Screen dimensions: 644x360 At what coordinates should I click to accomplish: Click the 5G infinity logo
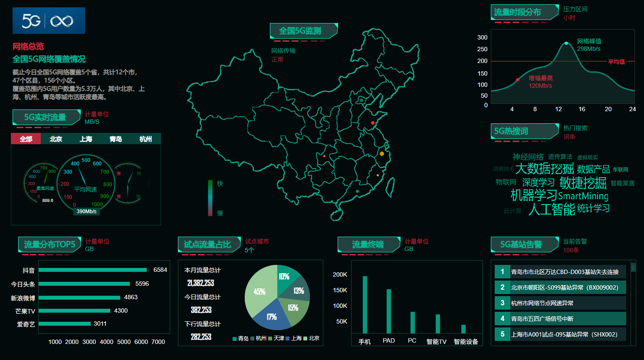49,20
